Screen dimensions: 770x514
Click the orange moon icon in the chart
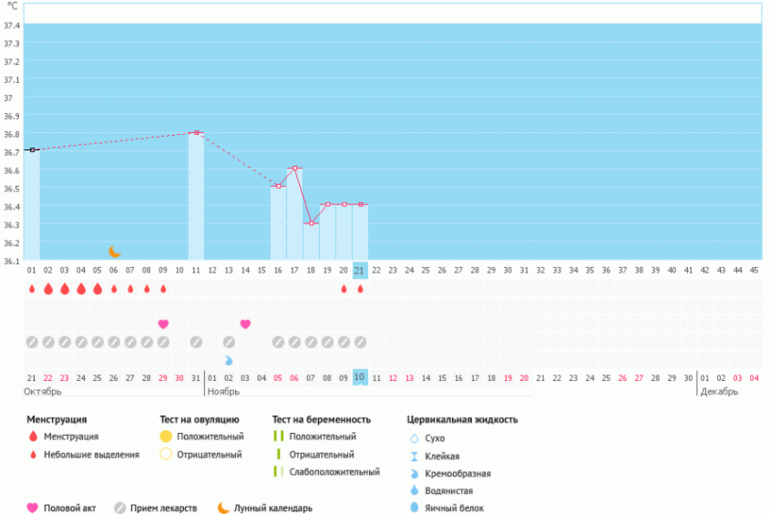point(114,252)
